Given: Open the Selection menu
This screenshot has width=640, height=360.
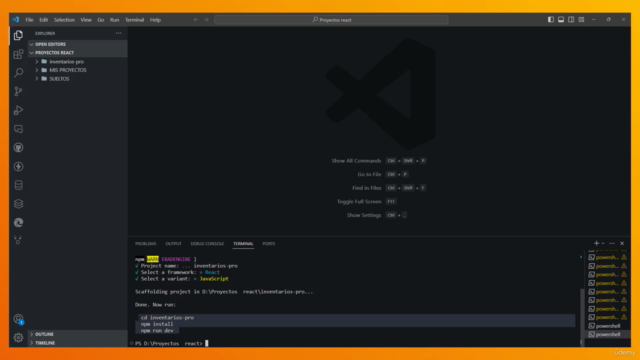Looking at the screenshot, I should click(64, 20).
